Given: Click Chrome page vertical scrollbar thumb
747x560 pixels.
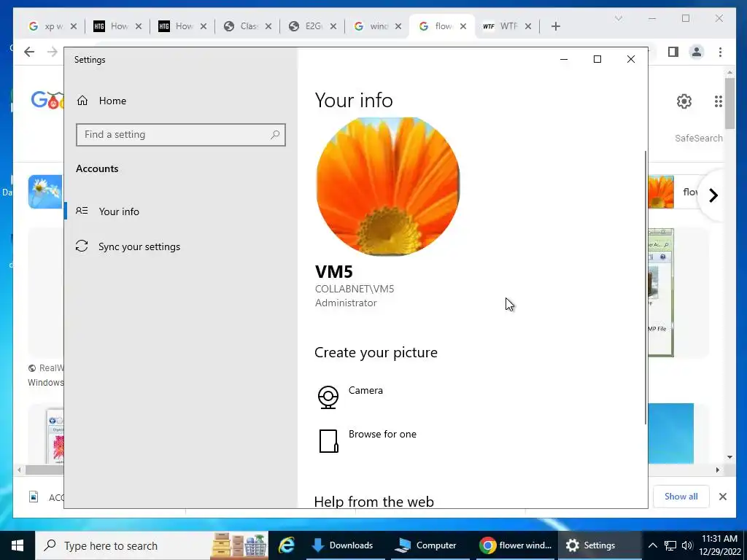Looking at the screenshot, I should tap(729, 103).
